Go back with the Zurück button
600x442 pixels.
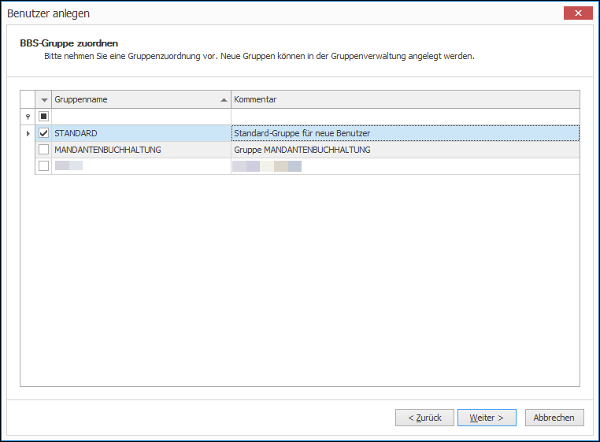tap(424, 418)
